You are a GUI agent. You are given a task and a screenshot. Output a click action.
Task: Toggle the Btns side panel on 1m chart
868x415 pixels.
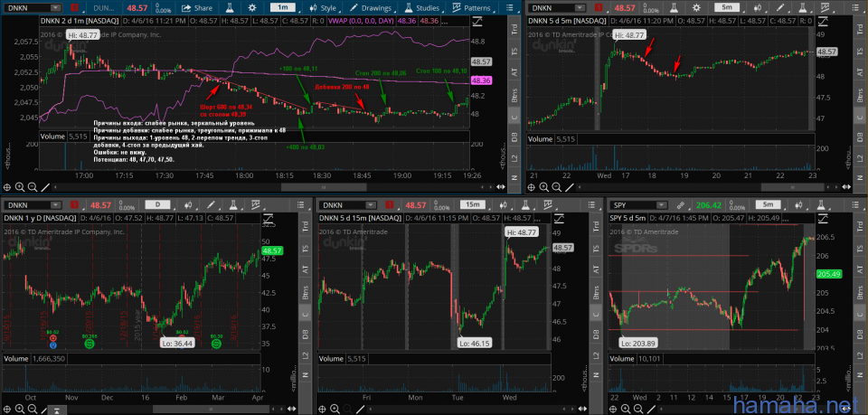coord(514,94)
